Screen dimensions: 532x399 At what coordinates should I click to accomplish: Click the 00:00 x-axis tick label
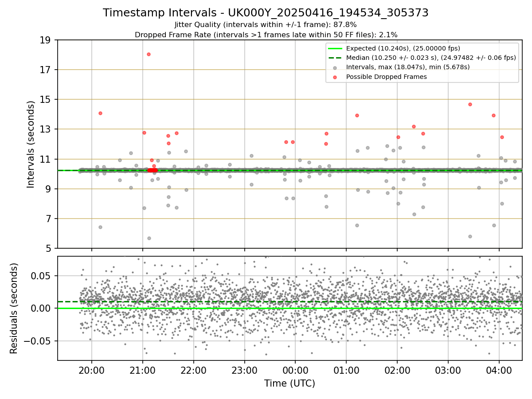tap(295, 370)
